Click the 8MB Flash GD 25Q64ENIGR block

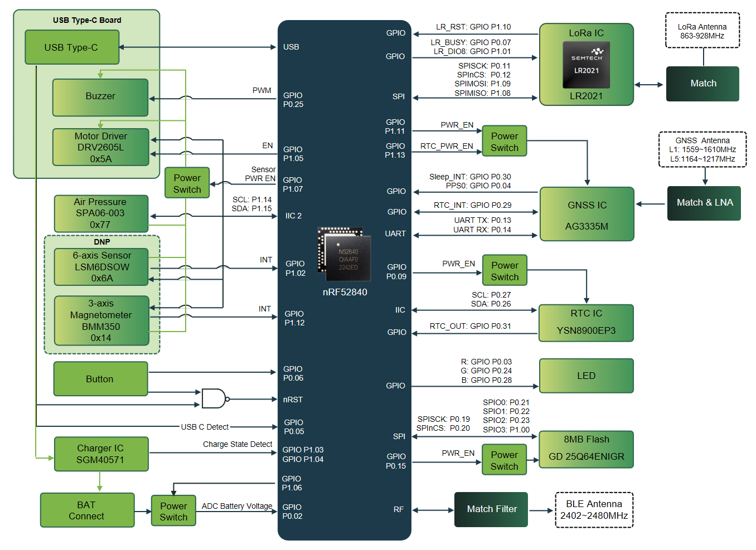tap(587, 449)
